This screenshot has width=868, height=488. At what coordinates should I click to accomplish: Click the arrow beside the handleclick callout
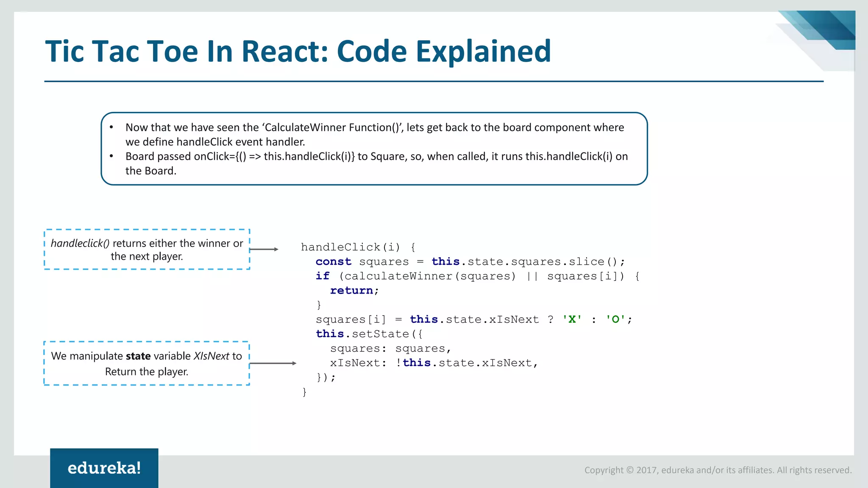tap(264, 250)
